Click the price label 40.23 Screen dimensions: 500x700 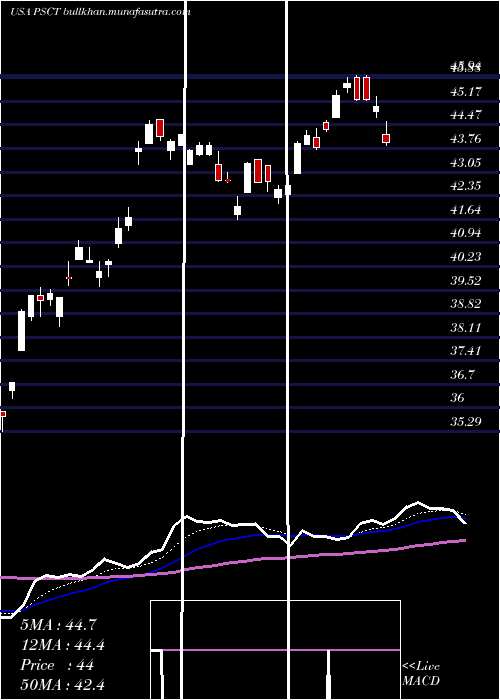tap(466, 257)
